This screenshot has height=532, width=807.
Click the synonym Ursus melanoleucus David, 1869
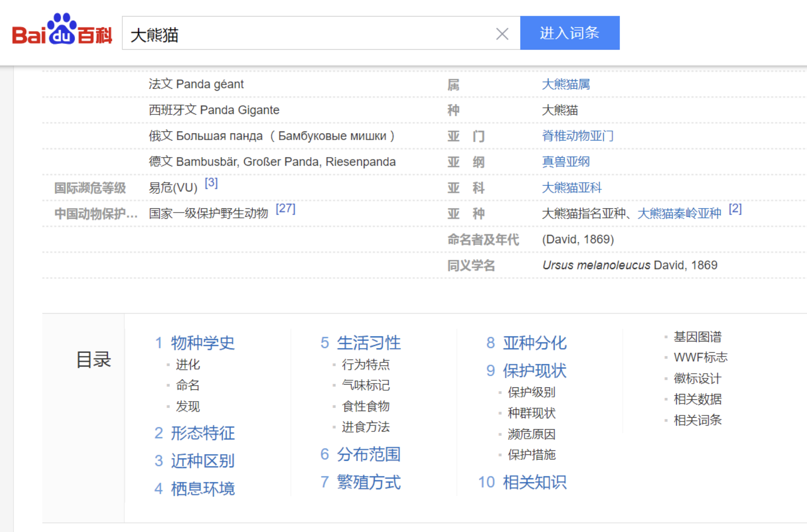pyautogui.click(x=630, y=265)
